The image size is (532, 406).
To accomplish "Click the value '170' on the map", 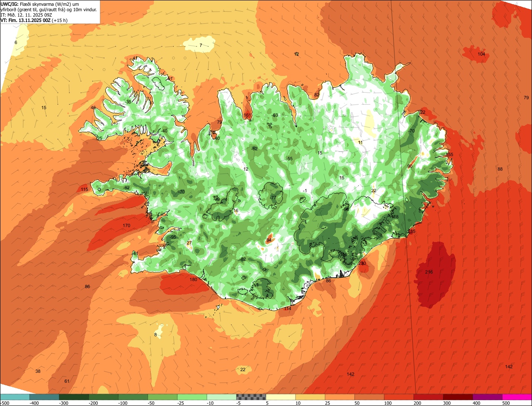I will tap(126, 225).
